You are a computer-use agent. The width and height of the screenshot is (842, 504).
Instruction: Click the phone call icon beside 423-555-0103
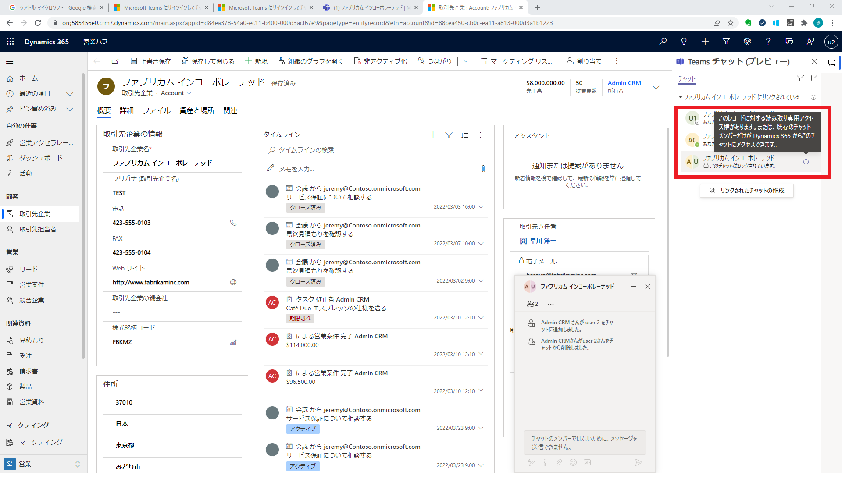point(233,223)
